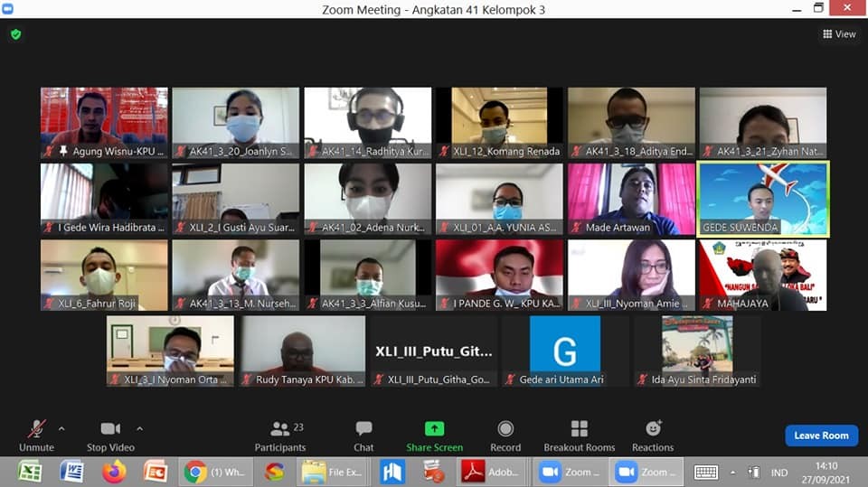Open the Reactions menu
Screen dimensions: 868x487
click(653, 435)
